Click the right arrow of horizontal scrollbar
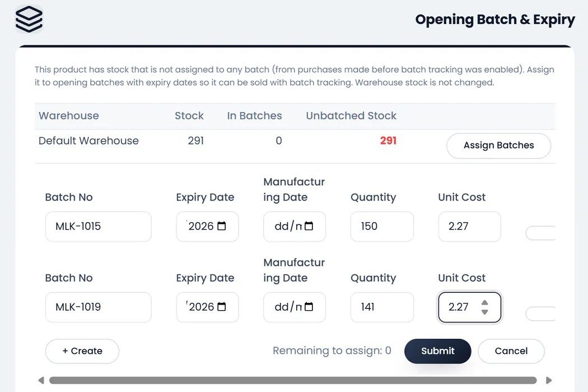 (549, 380)
